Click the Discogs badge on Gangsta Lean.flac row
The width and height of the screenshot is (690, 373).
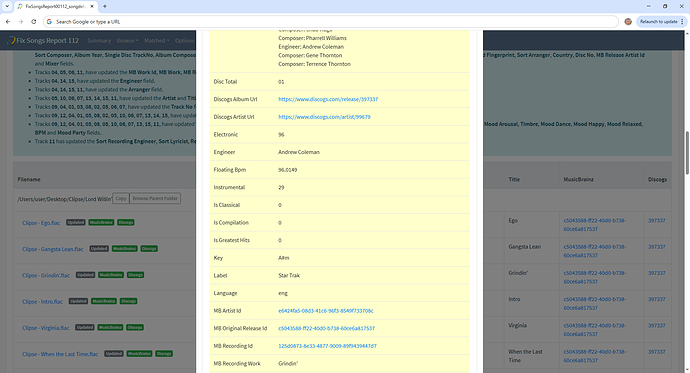(x=149, y=249)
